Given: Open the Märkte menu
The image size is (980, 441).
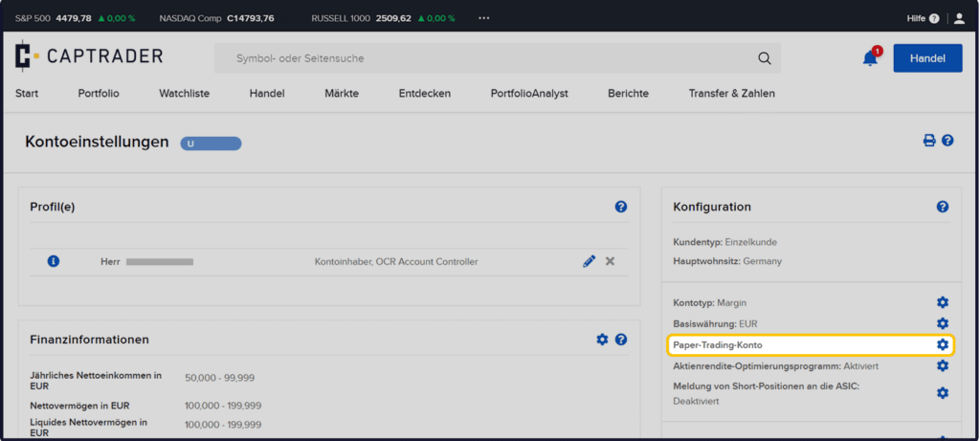Looking at the screenshot, I should tap(342, 94).
